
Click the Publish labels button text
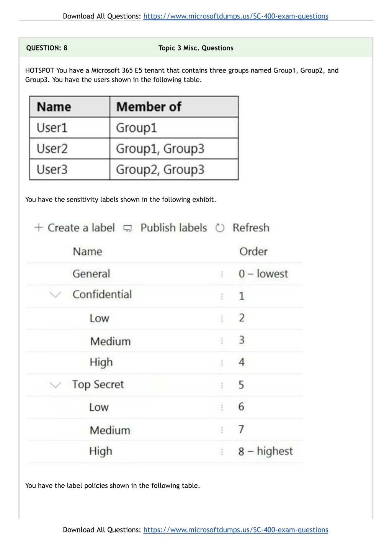[174, 228]
